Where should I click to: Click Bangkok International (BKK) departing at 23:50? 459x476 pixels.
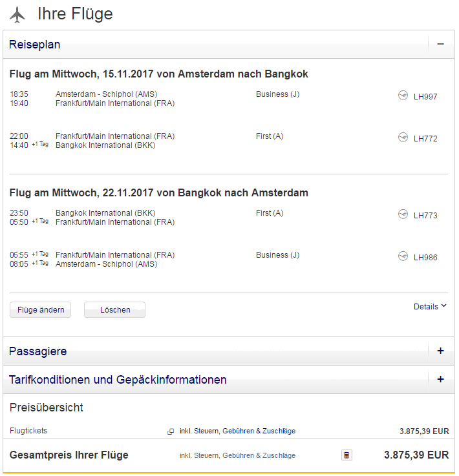pos(105,213)
